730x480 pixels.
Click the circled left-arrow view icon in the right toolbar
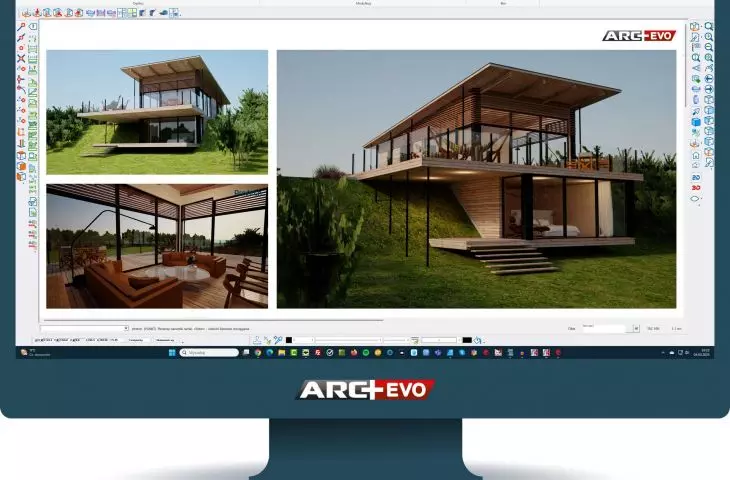(709, 78)
